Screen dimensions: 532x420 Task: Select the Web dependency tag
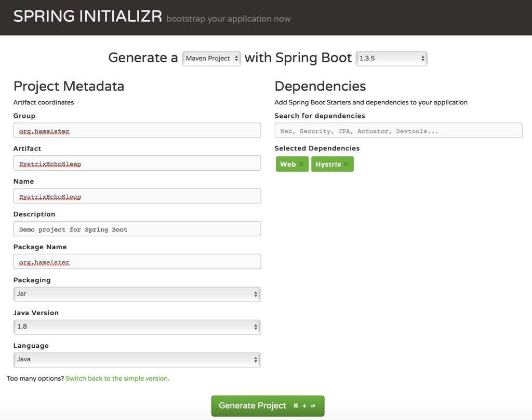[287, 165]
